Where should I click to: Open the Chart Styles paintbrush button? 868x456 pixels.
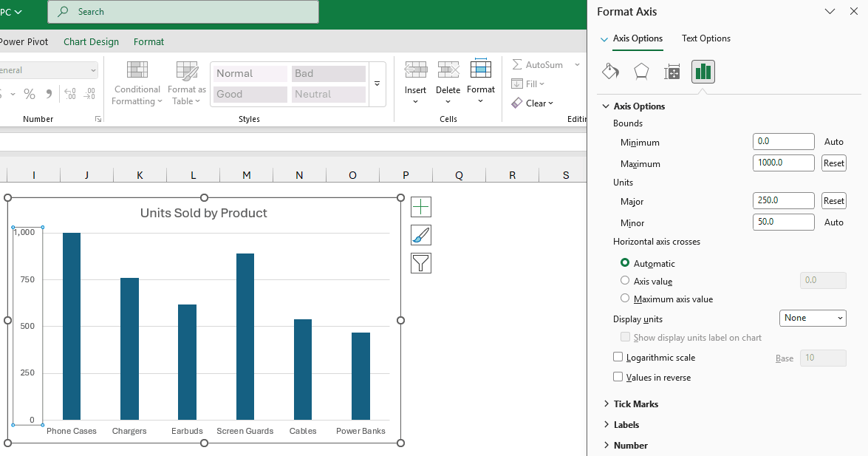[421, 235]
